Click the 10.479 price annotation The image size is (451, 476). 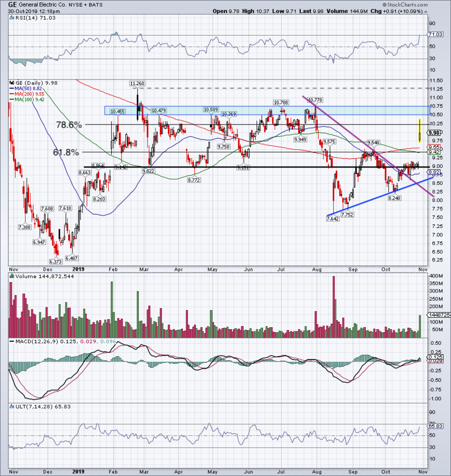click(158, 111)
